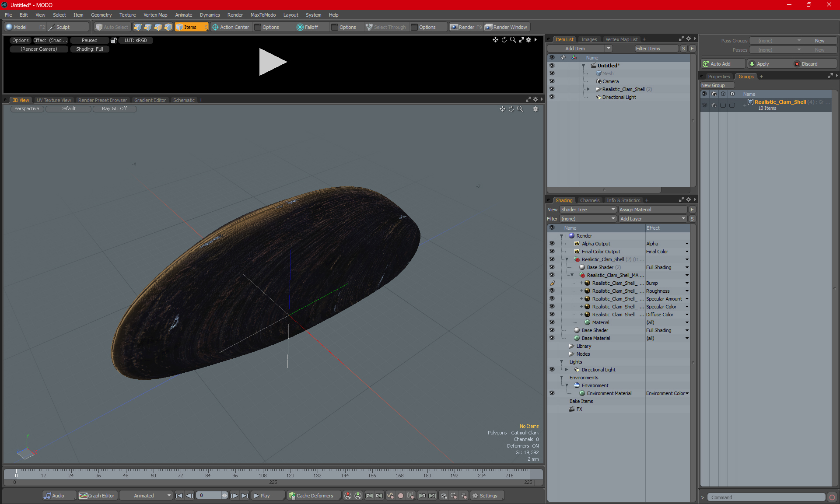Collapse the Environments section

pos(561,378)
